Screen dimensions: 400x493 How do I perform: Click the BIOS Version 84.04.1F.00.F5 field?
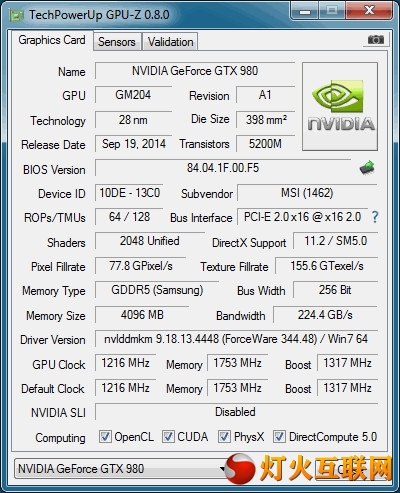click(x=223, y=168)
